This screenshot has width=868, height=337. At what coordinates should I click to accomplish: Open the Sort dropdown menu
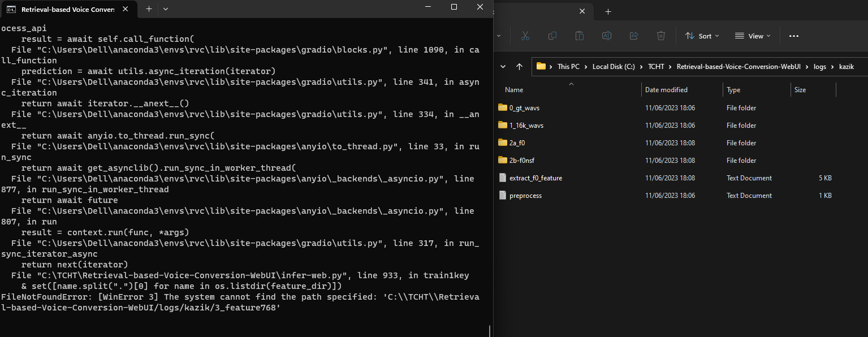click(701, 36)
